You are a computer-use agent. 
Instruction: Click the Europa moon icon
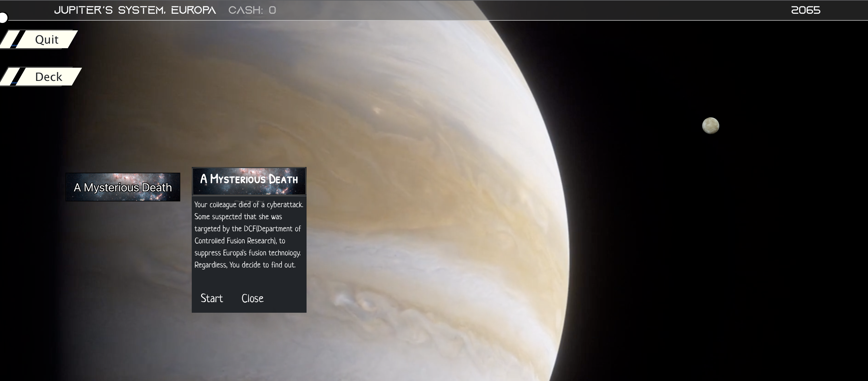click(x=710, y=126)
